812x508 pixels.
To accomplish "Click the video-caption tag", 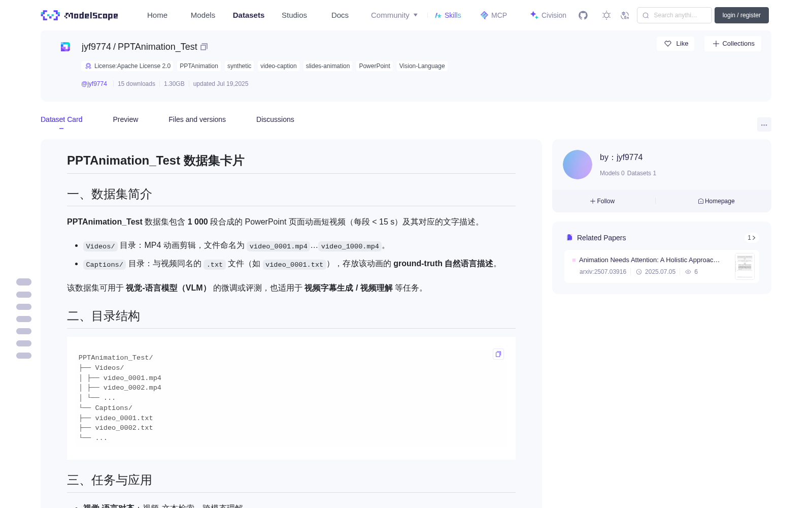I will (279, 66).
